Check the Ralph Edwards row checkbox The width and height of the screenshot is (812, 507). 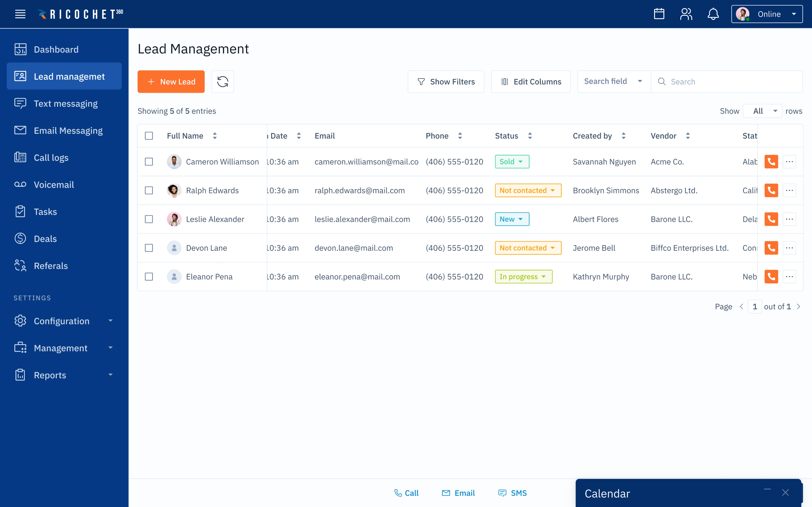click(149, 190)
